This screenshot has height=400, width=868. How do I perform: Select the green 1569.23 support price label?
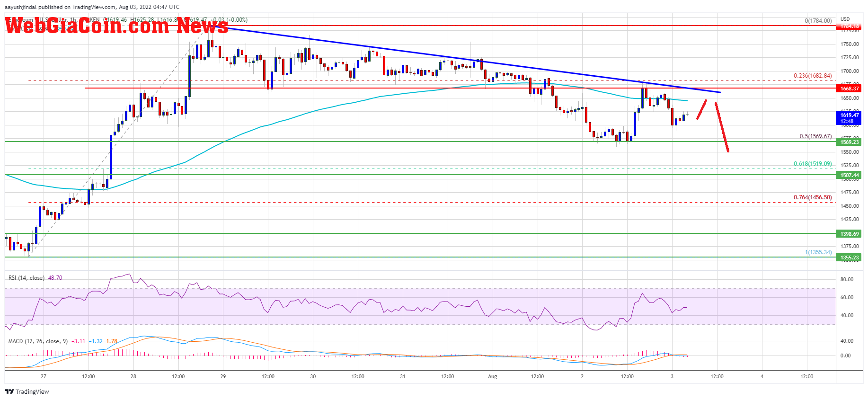click(x=850, y=142)
